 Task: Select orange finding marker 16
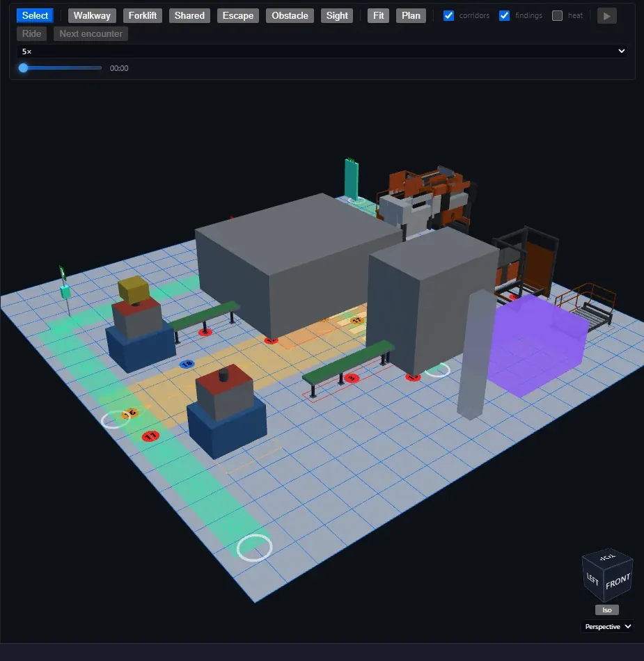[x=129, y=413]
